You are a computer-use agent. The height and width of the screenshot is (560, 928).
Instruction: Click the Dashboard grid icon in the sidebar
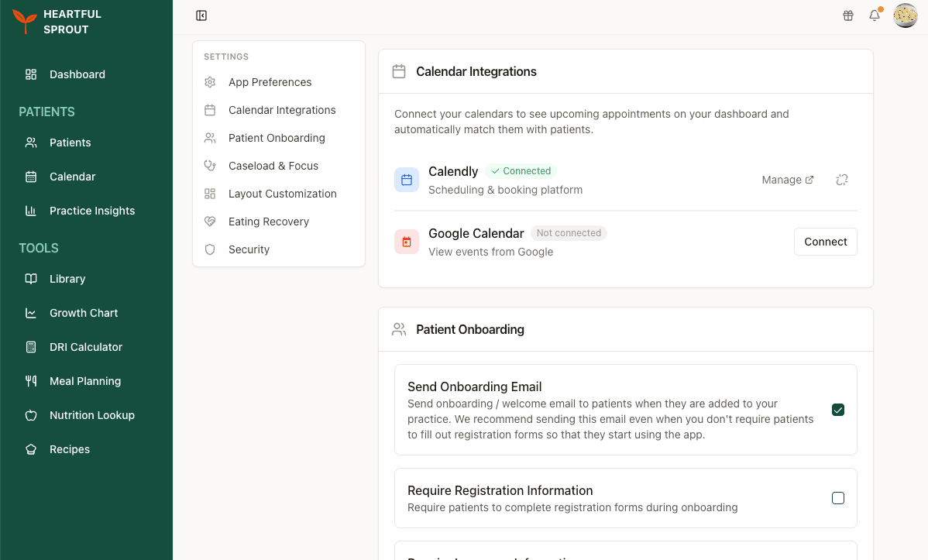tap(31, 74)
